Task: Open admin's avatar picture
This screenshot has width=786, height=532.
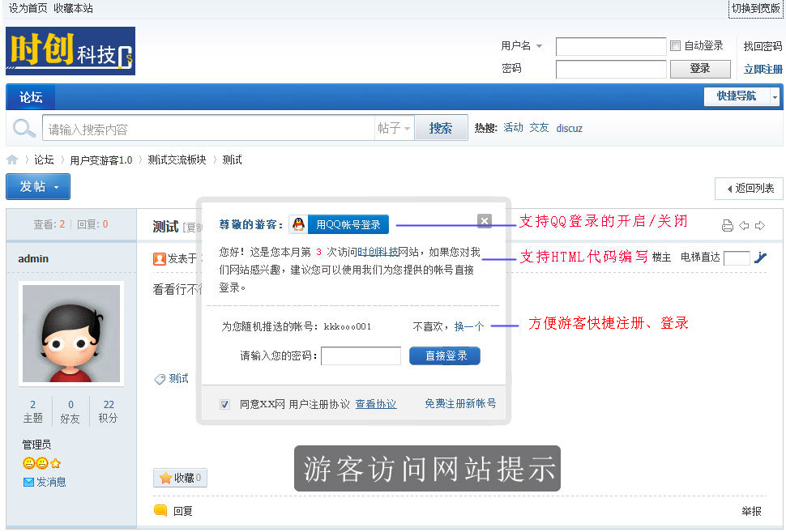Action: (71, 334)
